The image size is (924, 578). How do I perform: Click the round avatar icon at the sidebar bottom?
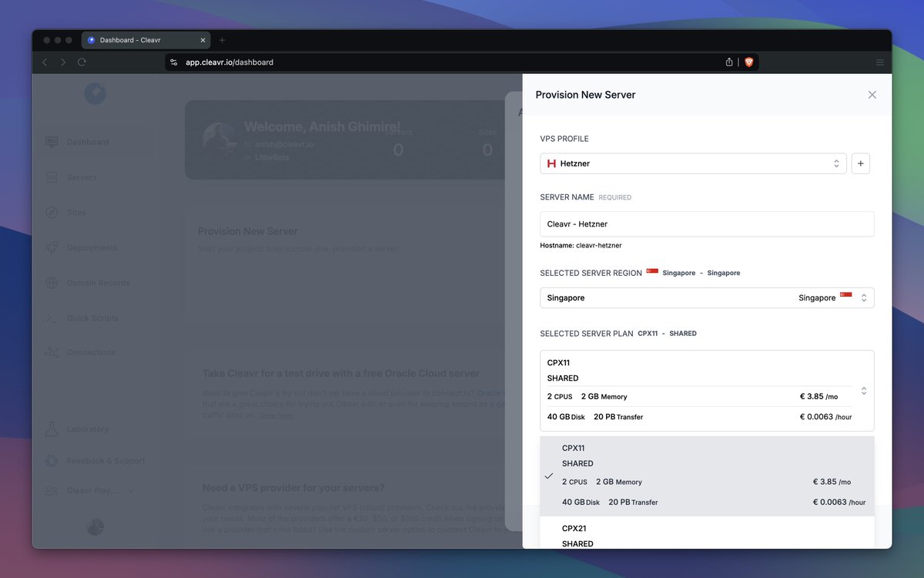tap(95, 527)
